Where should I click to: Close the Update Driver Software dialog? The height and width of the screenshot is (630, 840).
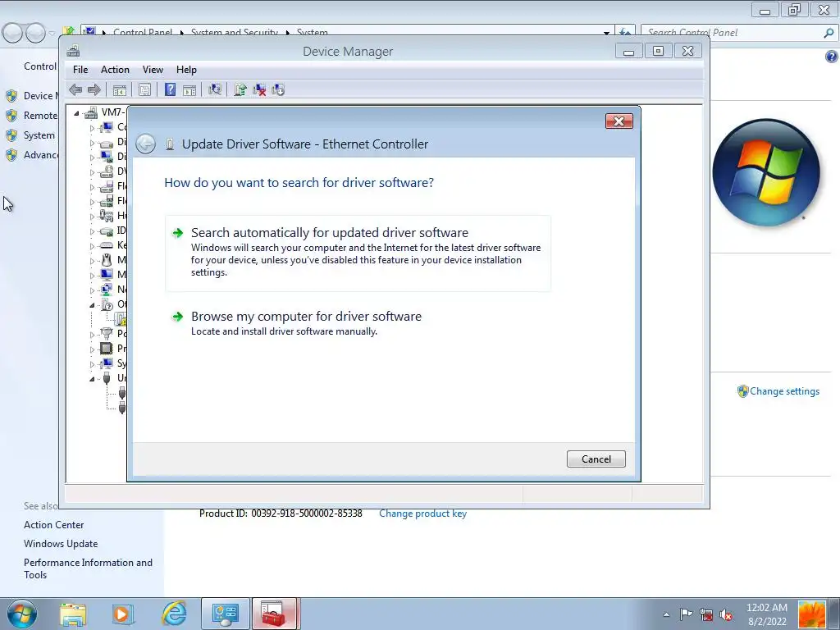[x=619, y=121]
